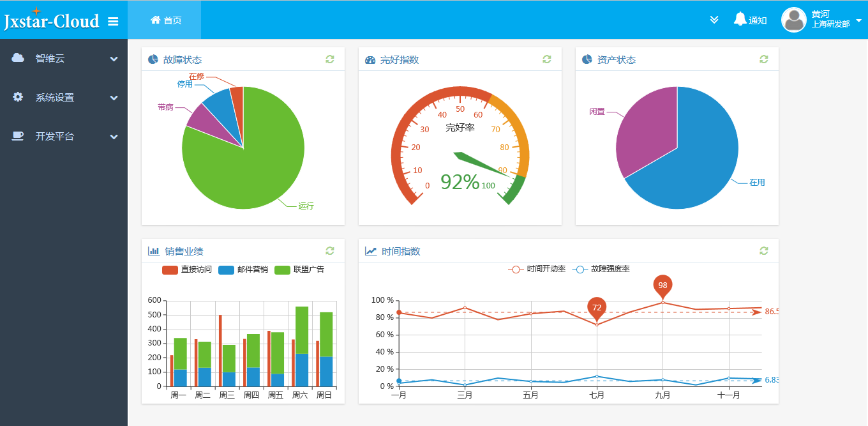Screen dimensions: 868x426
Task: Refresh the 资产状态 panel
Action: pos(764,59)
